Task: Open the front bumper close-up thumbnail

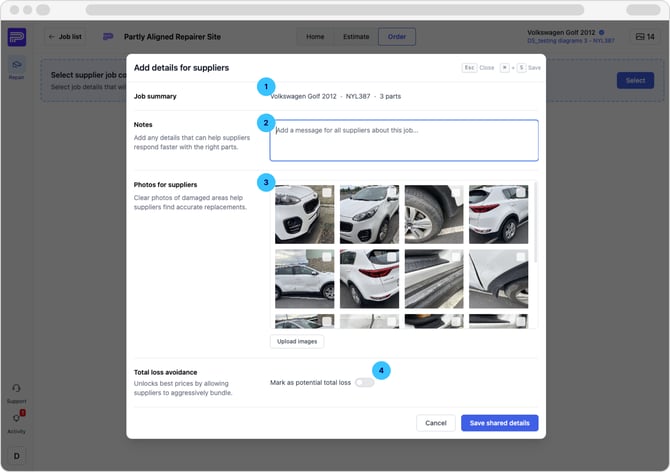Action: (304, 214)
